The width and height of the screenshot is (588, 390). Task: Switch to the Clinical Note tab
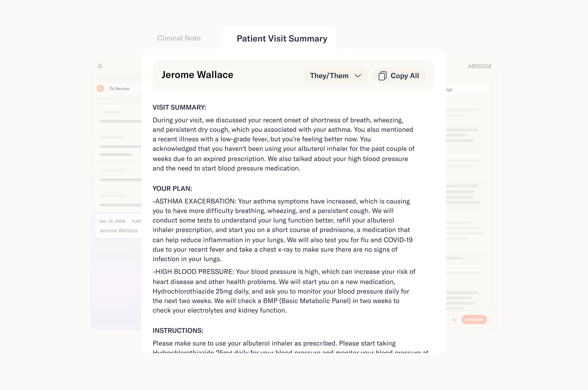[179, 38]
